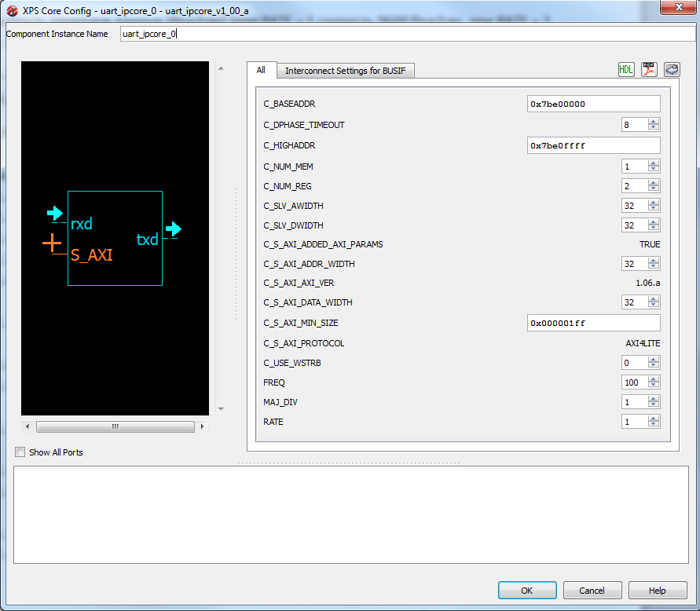This screenshot has height=611, width=700.
Task: Increase C_NUM_REG with the up arrow
Action: (x=654, y=183)
